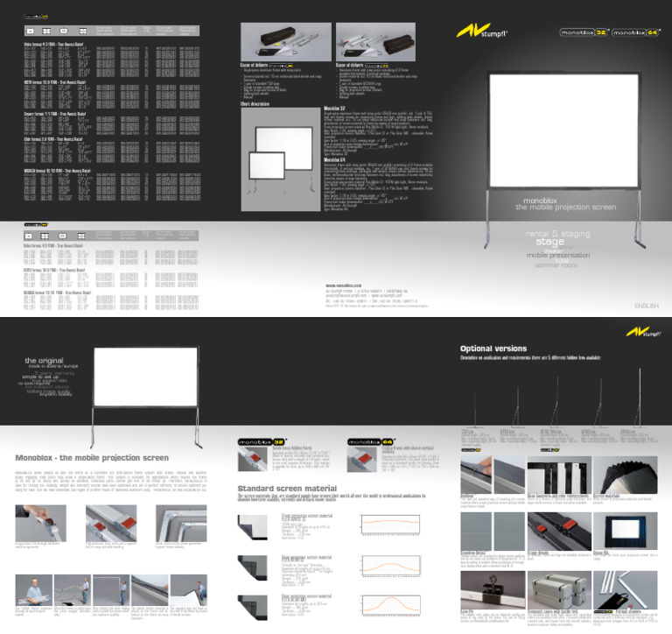Click the 'seminar room' text
Image resolution: width=672 pixels, height=634 pixels.
[x=556, y=265]
